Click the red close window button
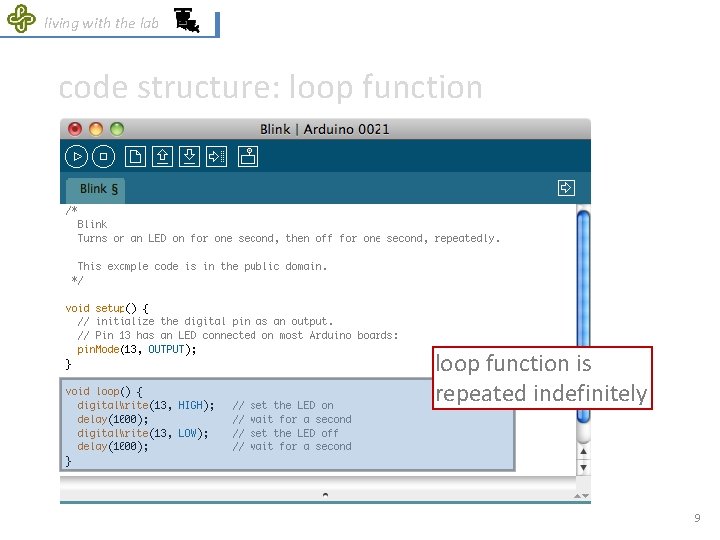 (x=75, y=129)
